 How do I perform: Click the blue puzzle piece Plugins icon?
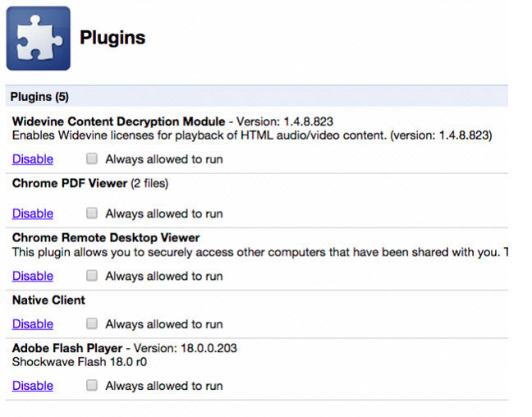(x=39, y=39)
